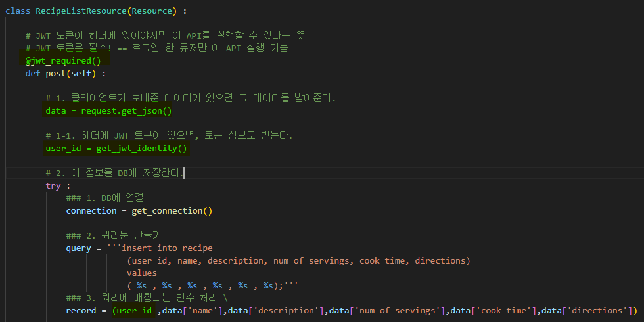The image size is (644, 322).
Task: Click the query variable name
Action: tap(78, 248)
